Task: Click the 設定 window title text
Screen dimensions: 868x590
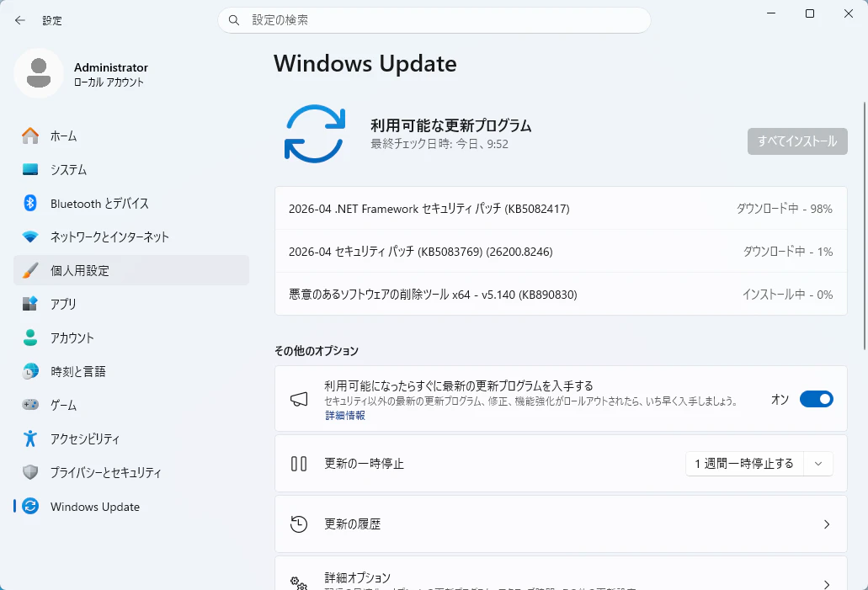Action: 52,20
